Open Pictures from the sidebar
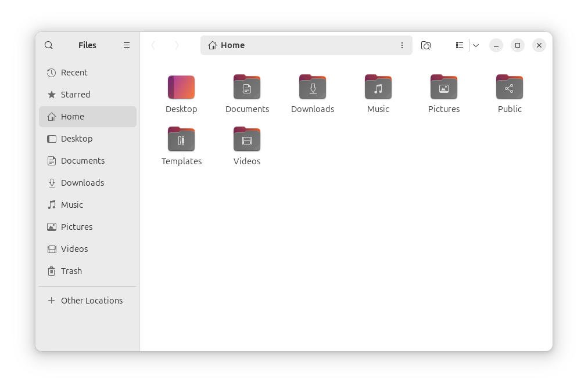 (88, 227)
